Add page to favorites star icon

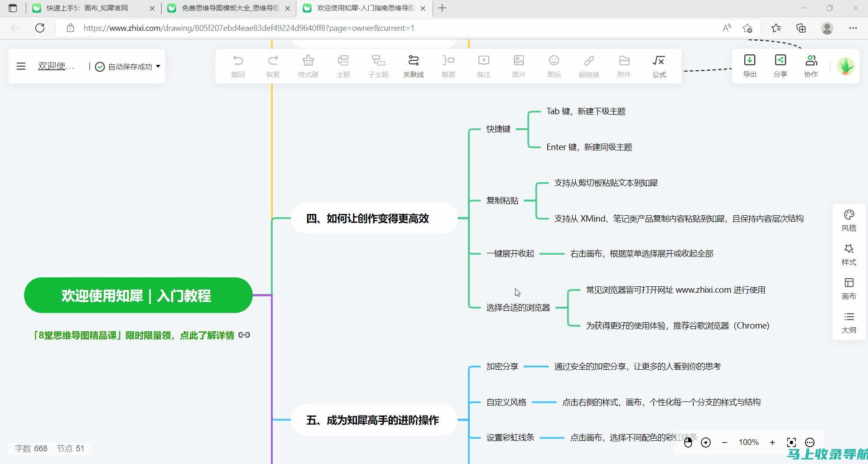coord(747,28)
